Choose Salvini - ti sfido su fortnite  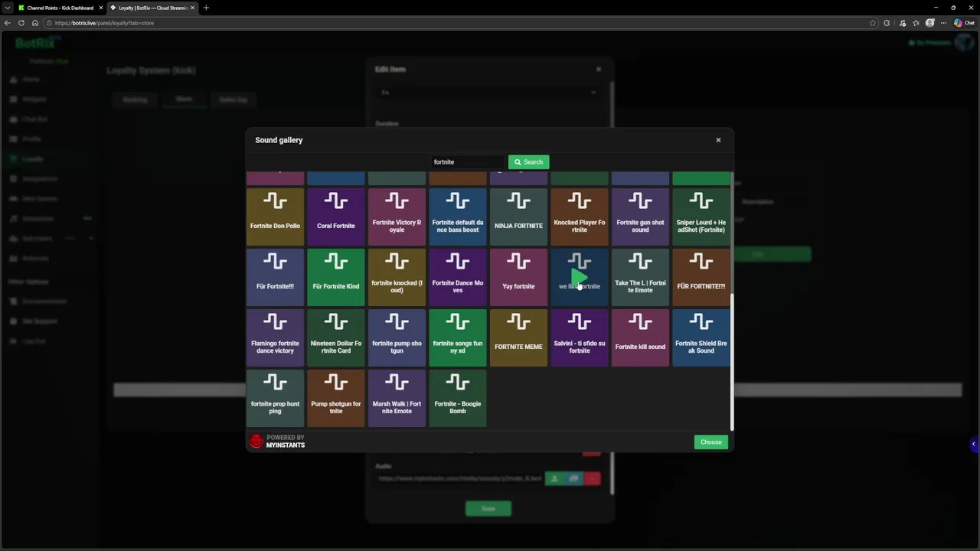click(x=580, y=337)
